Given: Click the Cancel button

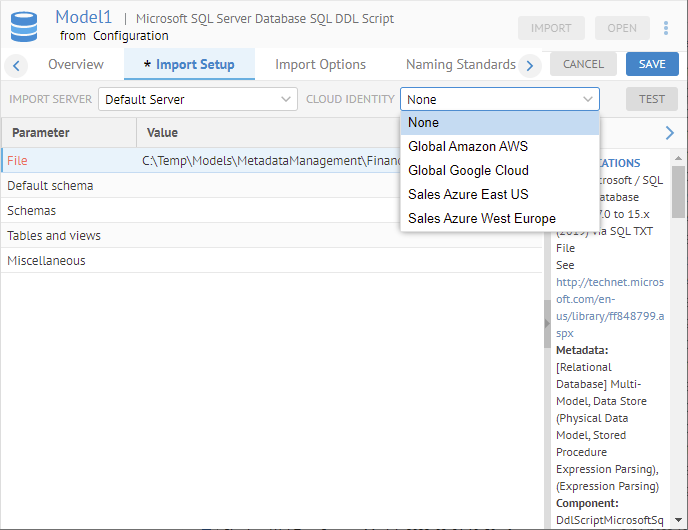Looking at the screenshot, I should coord(583,64).
